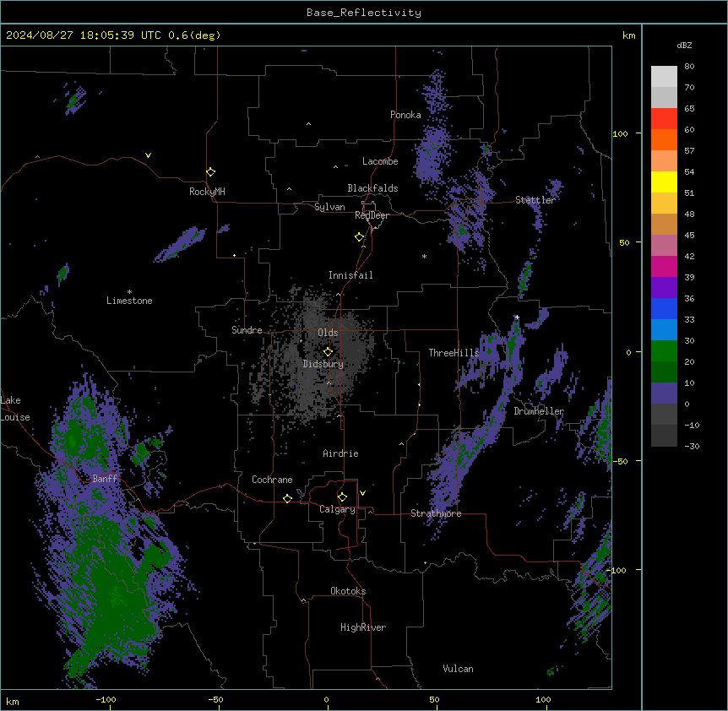
Task: Click the asterisk marker above Limestone label
Action: [129, 292]
